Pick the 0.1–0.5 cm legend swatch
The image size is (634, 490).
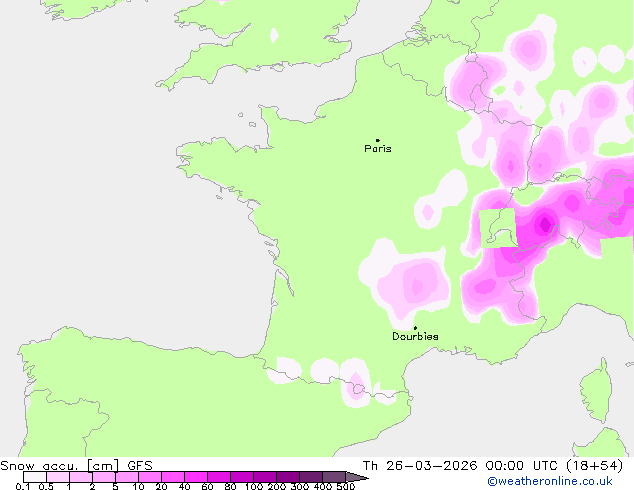click(x=35, y=477)
